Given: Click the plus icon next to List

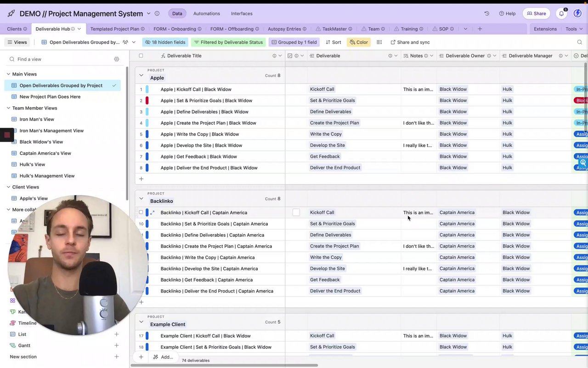Looking at the screenshot, I should tap(117, 334).
